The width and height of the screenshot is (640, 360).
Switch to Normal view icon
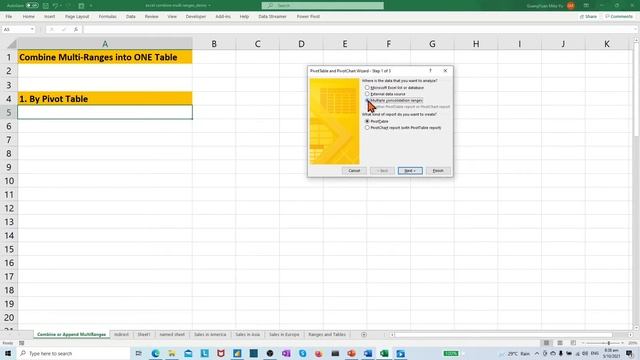546,343
